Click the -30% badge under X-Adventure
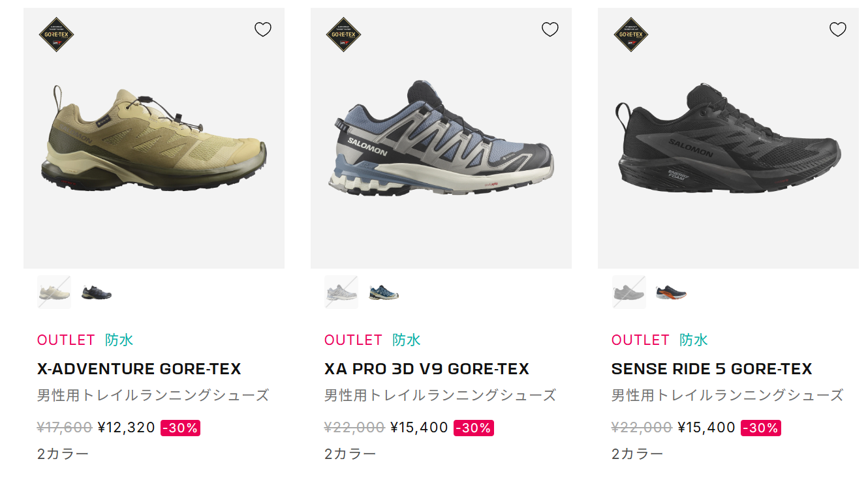 point(180,428)
